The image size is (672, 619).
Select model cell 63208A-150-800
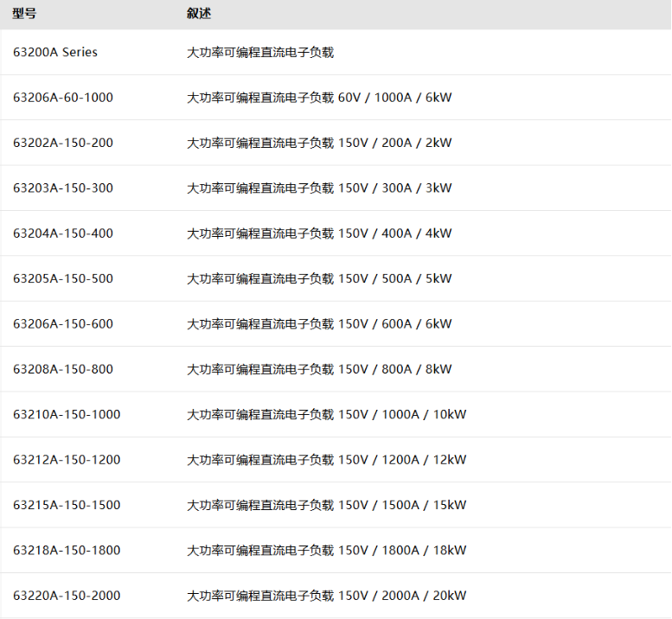63,369
